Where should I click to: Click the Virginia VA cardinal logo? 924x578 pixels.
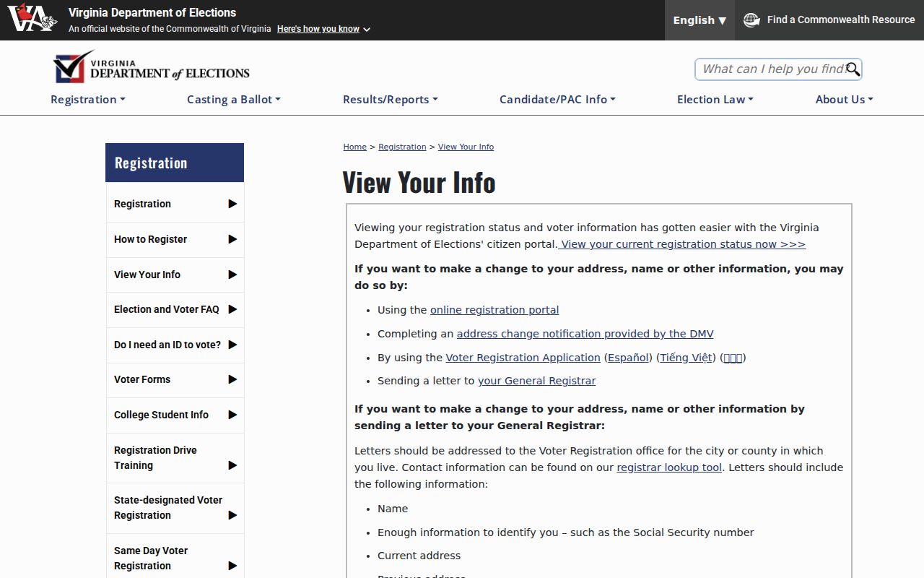pos(32,17)
